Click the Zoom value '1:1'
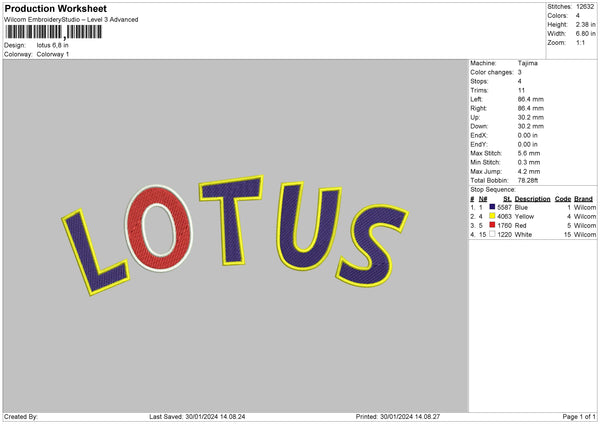 pos(580,43)
